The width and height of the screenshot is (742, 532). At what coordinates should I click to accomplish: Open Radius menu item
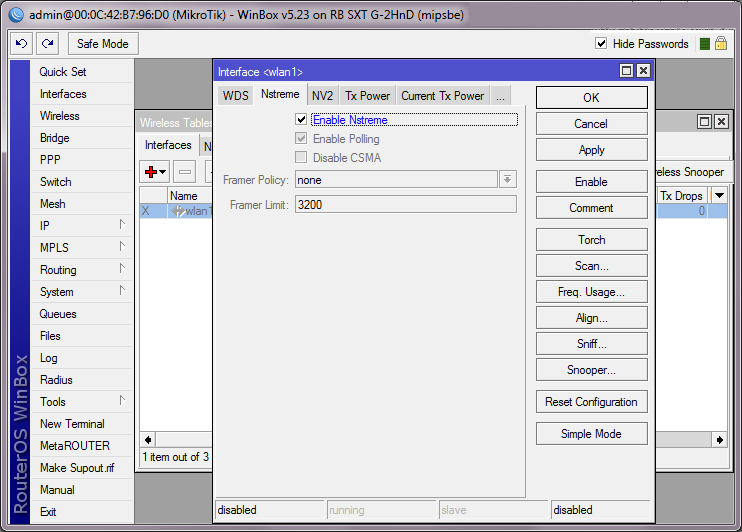click(x=81, y=380)
